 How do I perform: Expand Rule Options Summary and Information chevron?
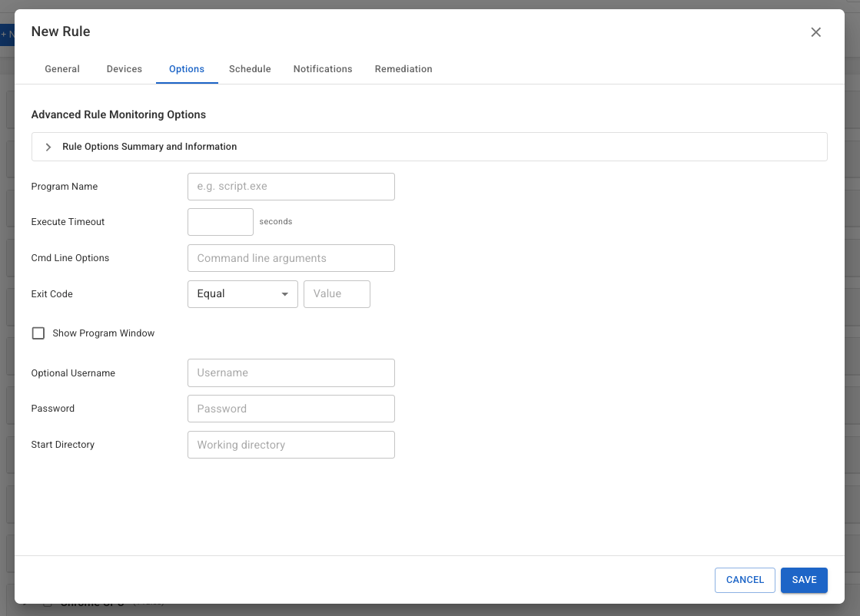[48, 147]
